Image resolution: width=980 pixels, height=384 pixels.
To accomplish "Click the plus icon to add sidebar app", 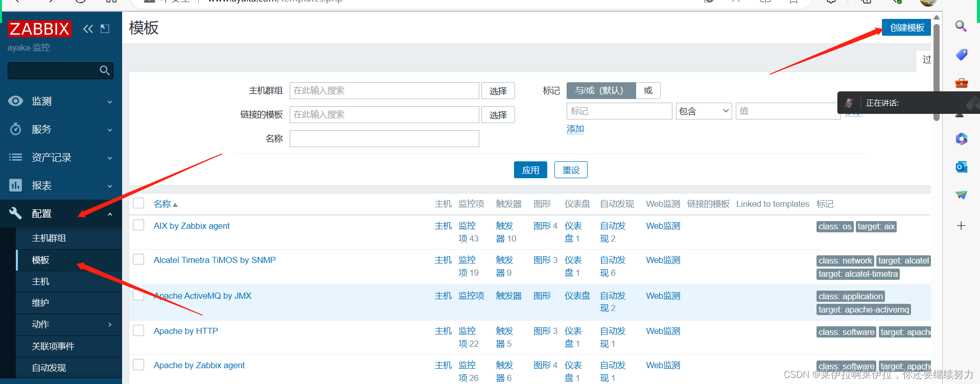I will tap(961, 226).
